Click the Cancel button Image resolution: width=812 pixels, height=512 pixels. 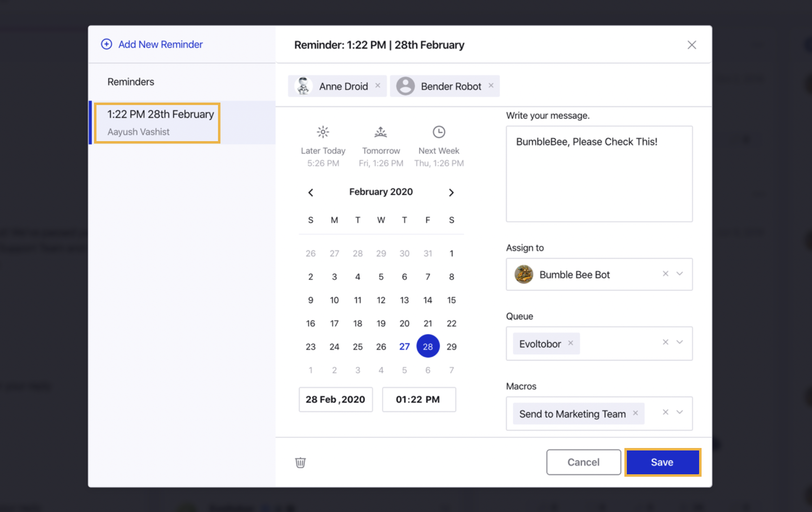point(583,462)
